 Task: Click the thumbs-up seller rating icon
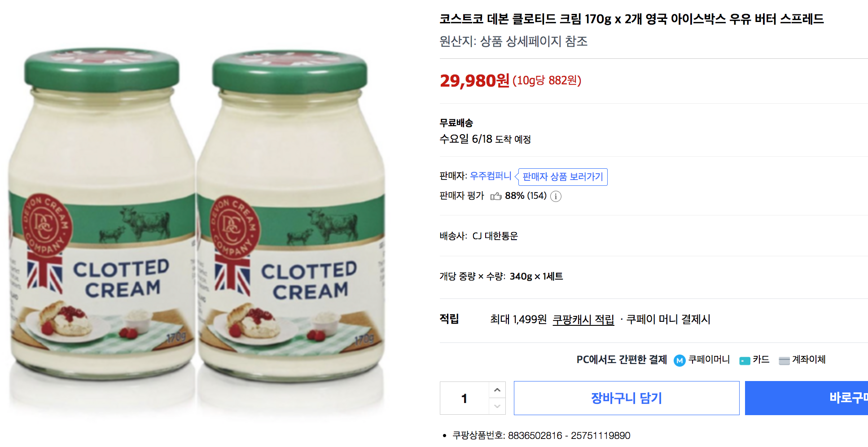pyautogui.click(x=496, y=196)
